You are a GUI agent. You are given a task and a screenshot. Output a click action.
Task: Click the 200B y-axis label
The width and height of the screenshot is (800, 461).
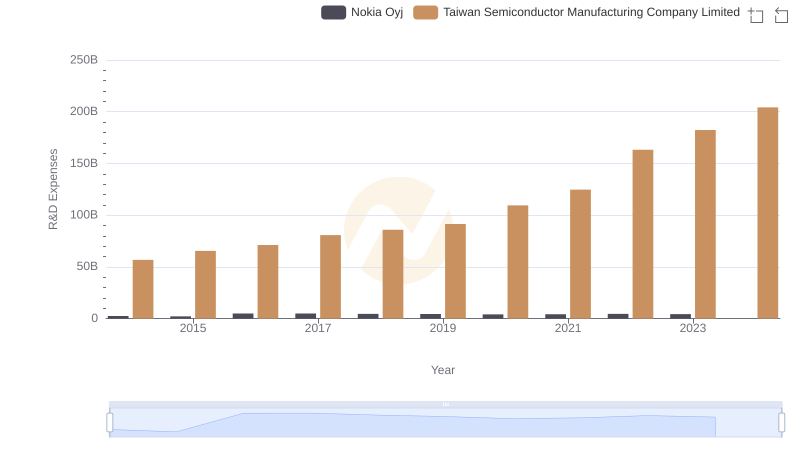pyautogui.click(x=84, y=111)
